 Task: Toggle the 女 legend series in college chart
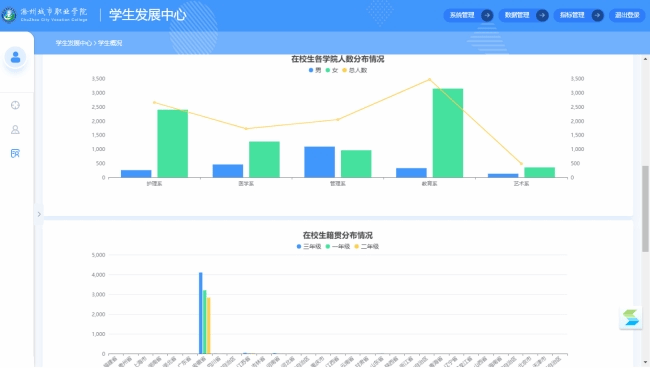tap(332, 70)
